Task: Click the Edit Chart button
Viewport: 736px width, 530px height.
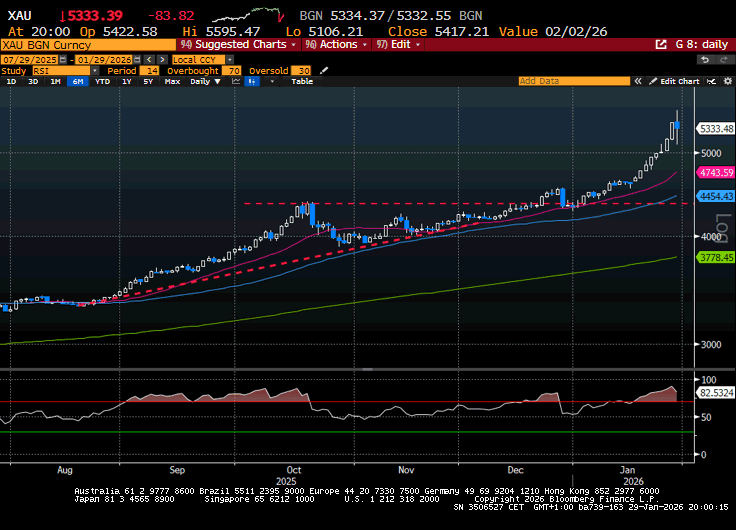Action: pos(679,82)
